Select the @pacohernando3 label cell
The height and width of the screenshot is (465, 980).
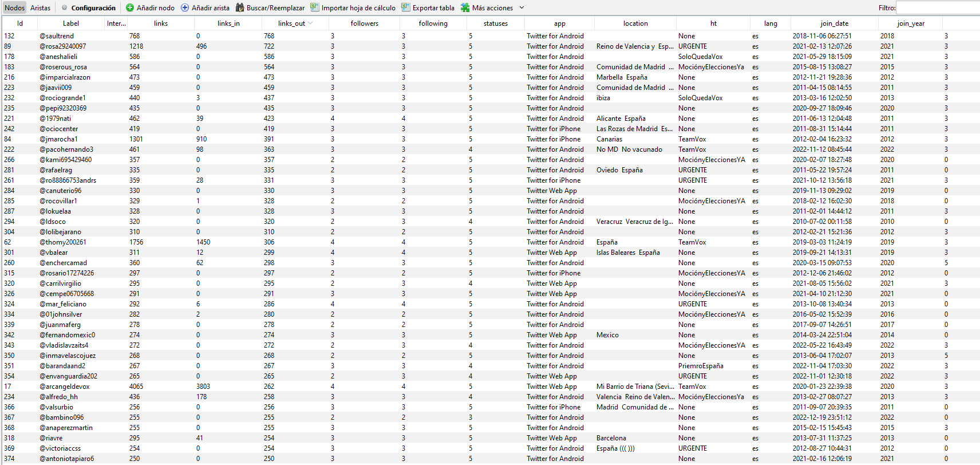[x=66, y=149]
